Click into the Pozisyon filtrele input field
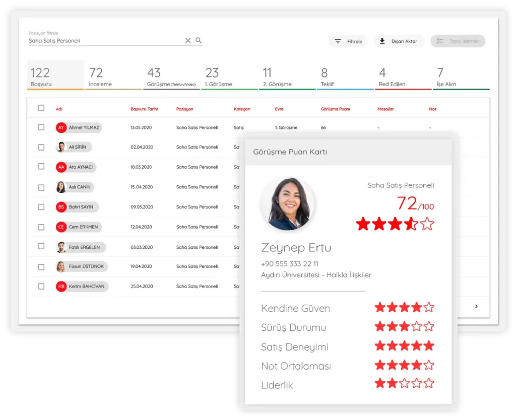The height and width of the screenshot is (420, 516). (x=105, y=41)
